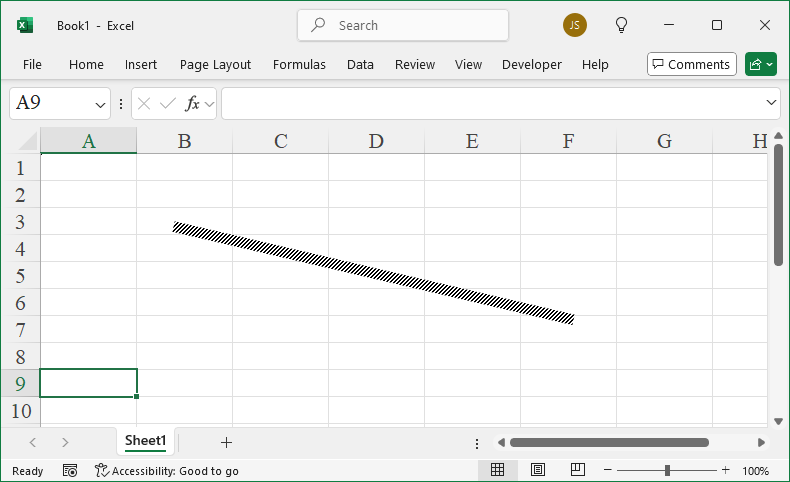This screenshot has height=482, width=790.
Task: Click the next sheet navigation arrow
Action: click(x=65, y=442)
